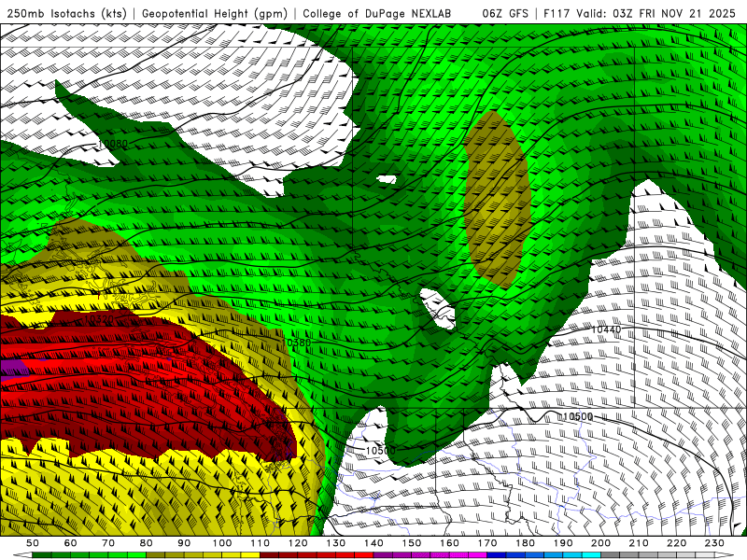Click the bright cyan swatch just before the gray swatches

[x=591, y=555]
